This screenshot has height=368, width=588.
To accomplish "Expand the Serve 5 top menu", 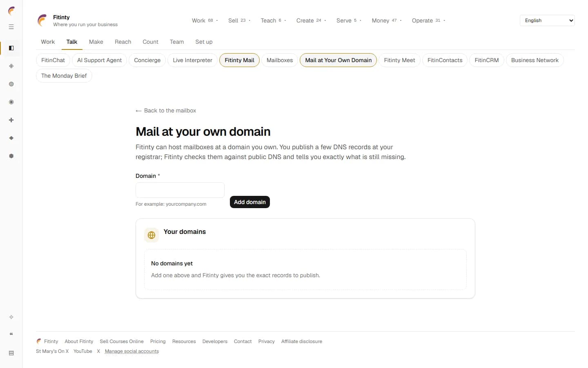I will 349,20.
